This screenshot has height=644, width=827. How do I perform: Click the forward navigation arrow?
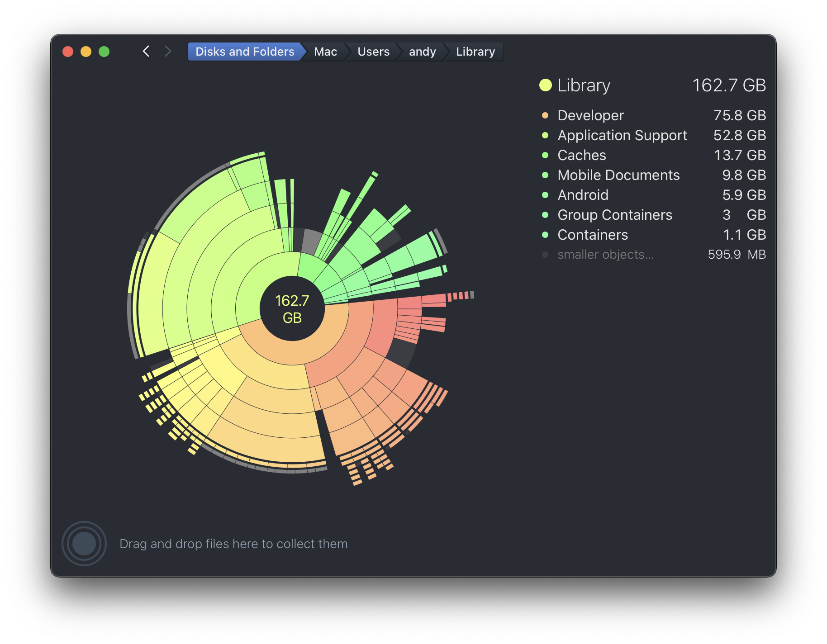(x=168, y=52)
